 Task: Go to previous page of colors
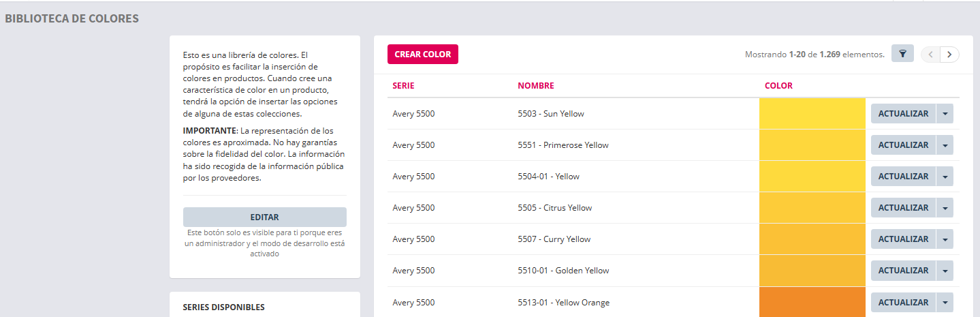click(x=930, y=55)
